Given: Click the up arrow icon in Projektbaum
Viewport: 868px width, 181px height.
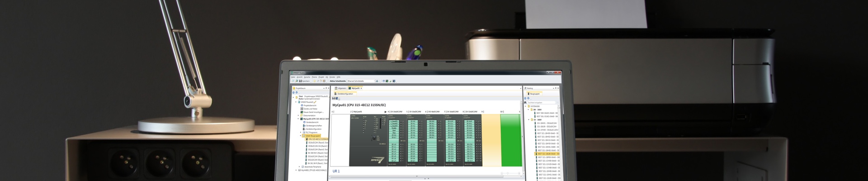Looking at the screenshot, I should pyautogui.click(x=293, y=92).
